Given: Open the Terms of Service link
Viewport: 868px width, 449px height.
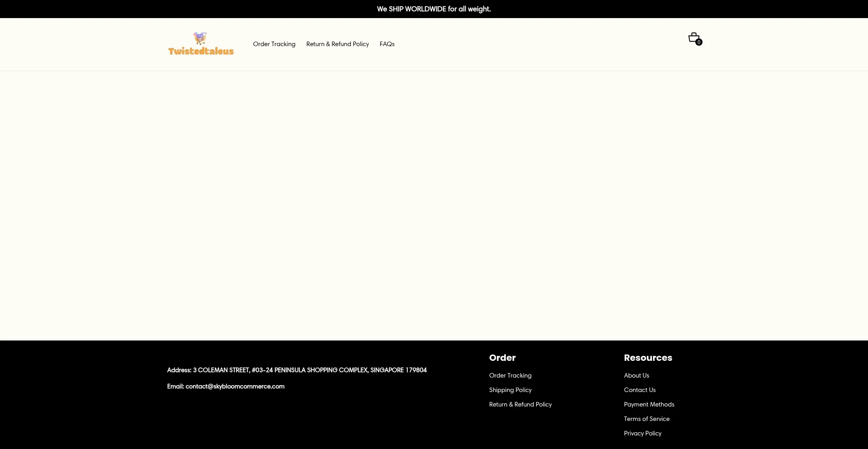Looking at the screenshot, I should (x=646, y=419).
